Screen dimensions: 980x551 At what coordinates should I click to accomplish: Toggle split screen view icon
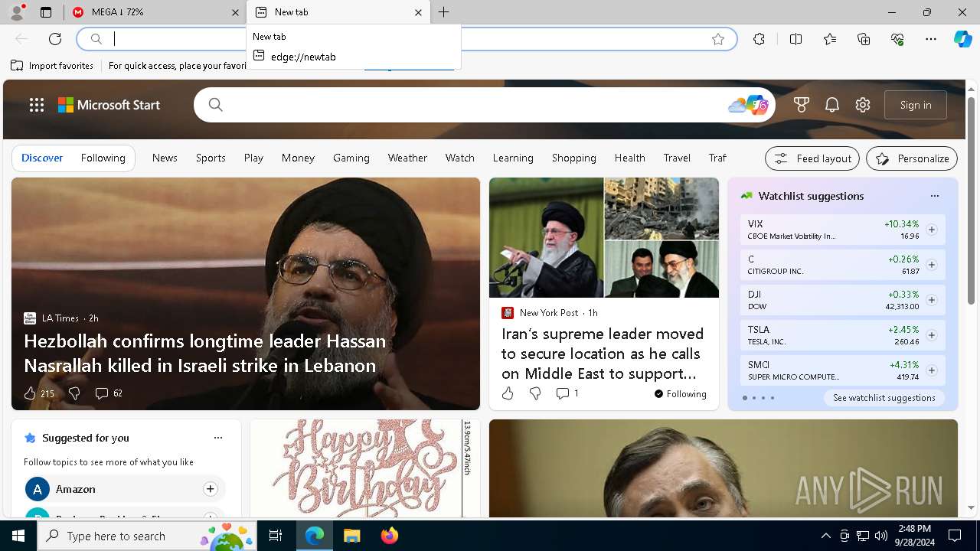795,39
